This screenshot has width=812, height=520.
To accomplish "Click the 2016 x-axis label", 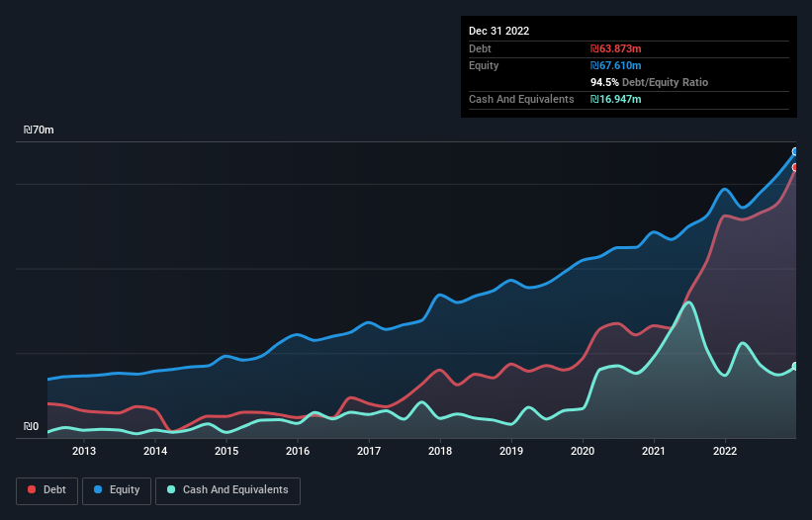I will pyautogui.click(x=298, y=451).
